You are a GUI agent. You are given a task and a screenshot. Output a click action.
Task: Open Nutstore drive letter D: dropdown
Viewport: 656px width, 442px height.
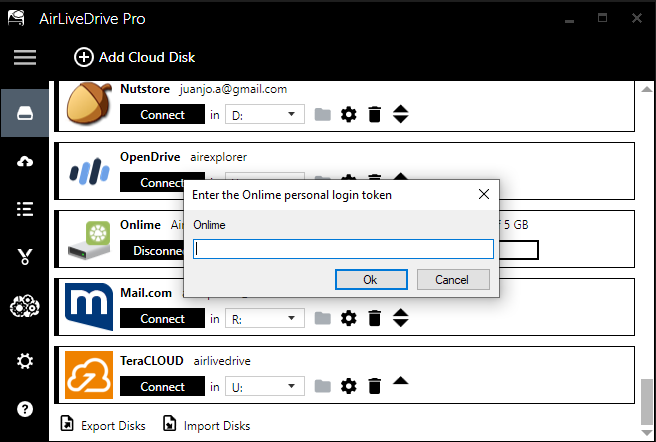click(x=265, y=114)
